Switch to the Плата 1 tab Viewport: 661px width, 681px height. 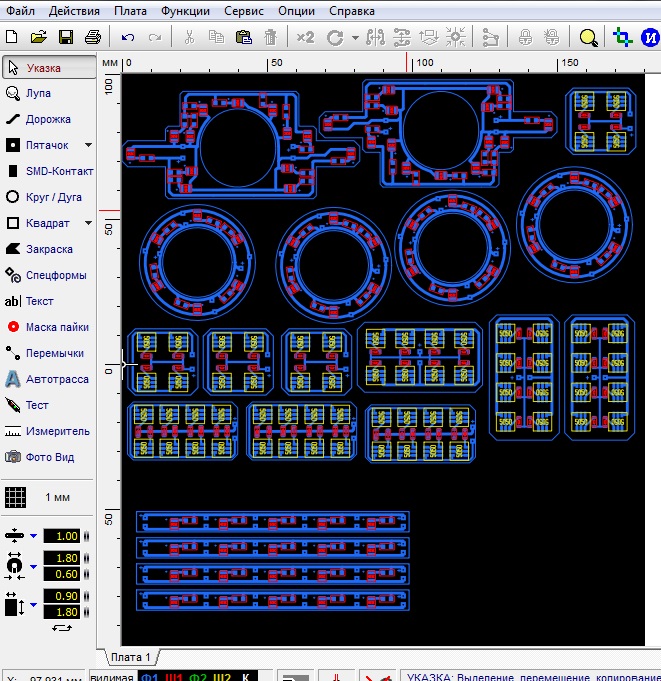130,657
